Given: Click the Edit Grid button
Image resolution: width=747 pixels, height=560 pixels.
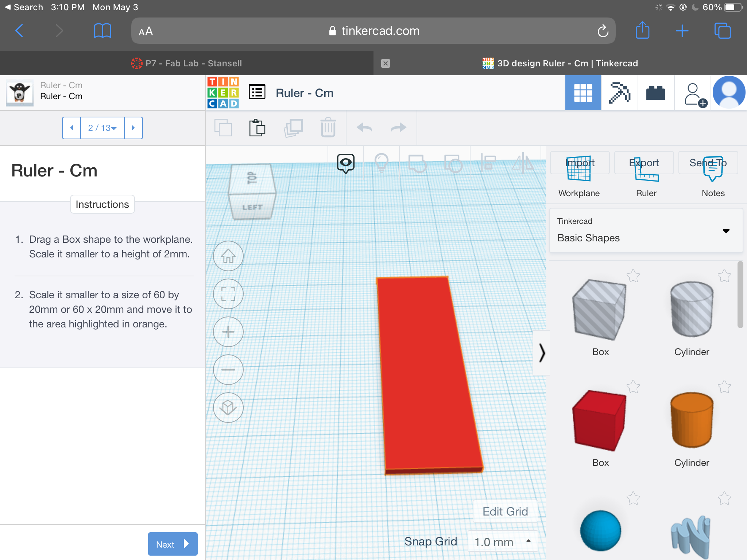Looking at the screenshot, I should click(505, 512).
